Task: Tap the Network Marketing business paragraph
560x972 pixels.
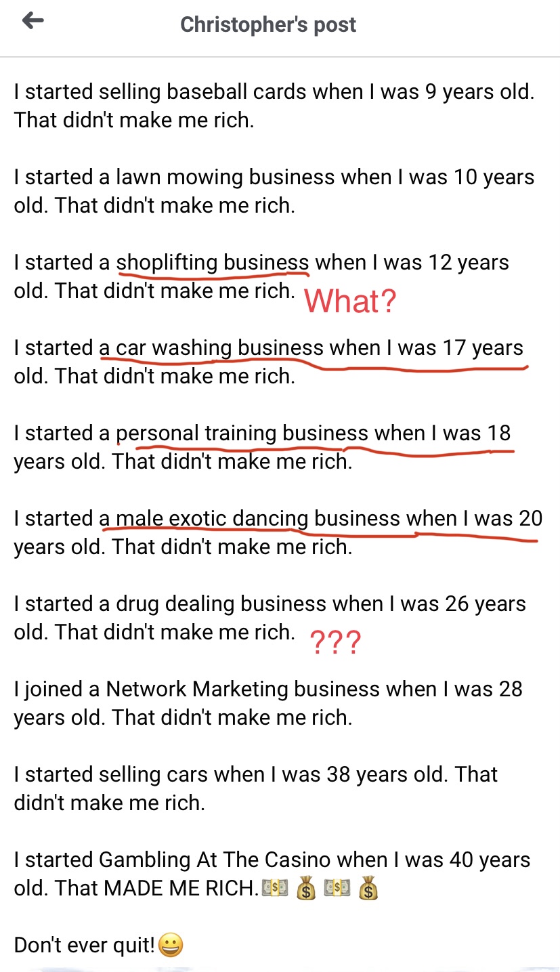Action: [268, 703]
